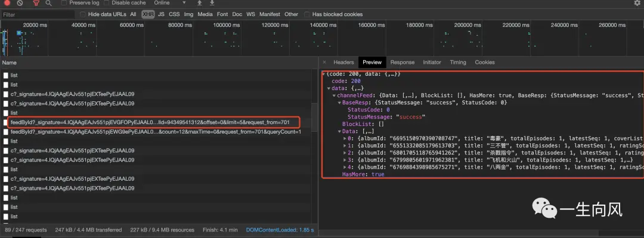The image size is (644, 238).
Task: Open the Cookies tab
Action: click(485, 63)
